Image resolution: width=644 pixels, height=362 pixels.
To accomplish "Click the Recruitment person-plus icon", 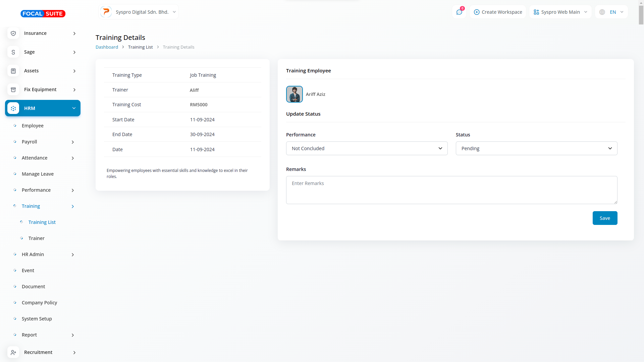I will 13,352.
